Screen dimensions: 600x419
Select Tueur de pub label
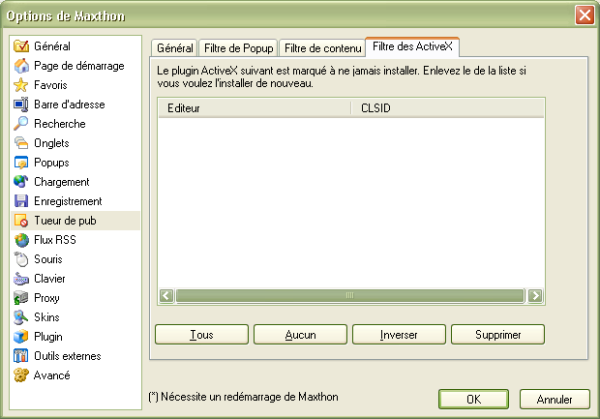[x=65, y=220]
